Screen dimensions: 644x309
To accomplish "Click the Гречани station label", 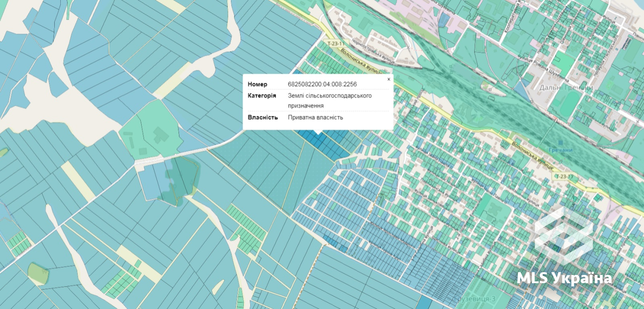I will (x=560, y=150).
